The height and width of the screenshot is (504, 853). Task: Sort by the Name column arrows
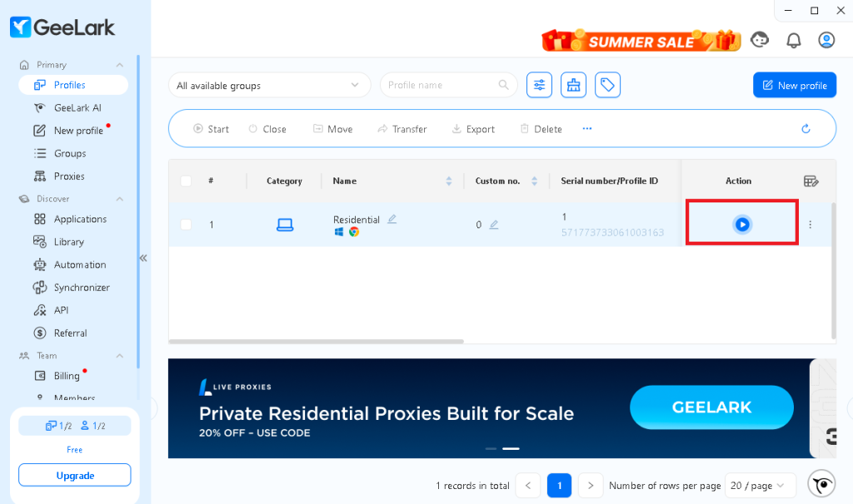(449, 181)
